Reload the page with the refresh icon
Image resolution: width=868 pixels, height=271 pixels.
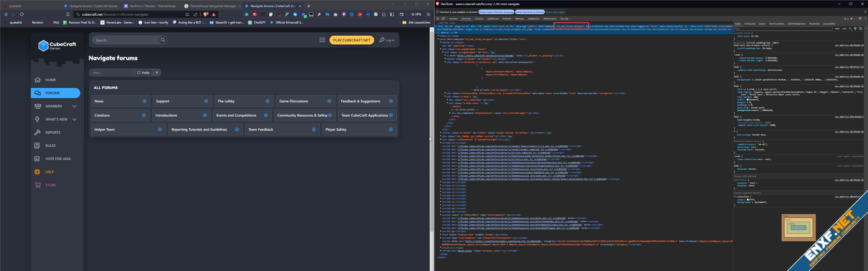pyautogui.click(x=22, y=14)
